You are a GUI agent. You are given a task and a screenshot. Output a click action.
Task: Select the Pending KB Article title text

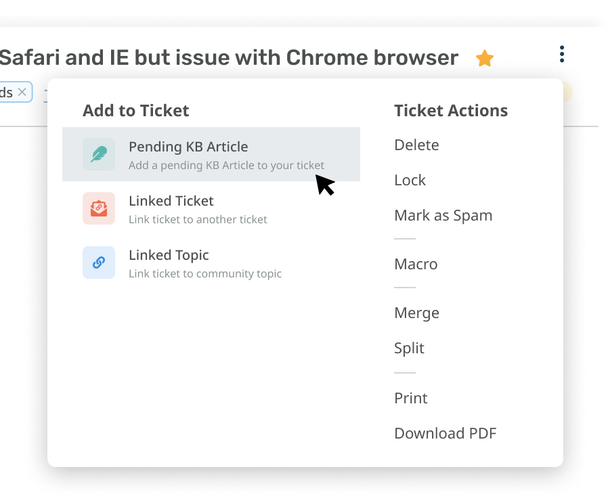(188, 147)
